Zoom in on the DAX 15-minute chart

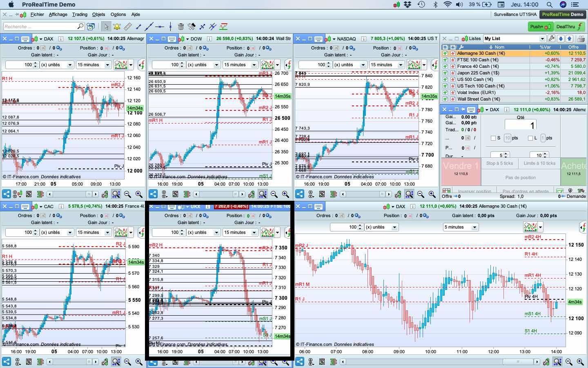click(x=139, y=194)
